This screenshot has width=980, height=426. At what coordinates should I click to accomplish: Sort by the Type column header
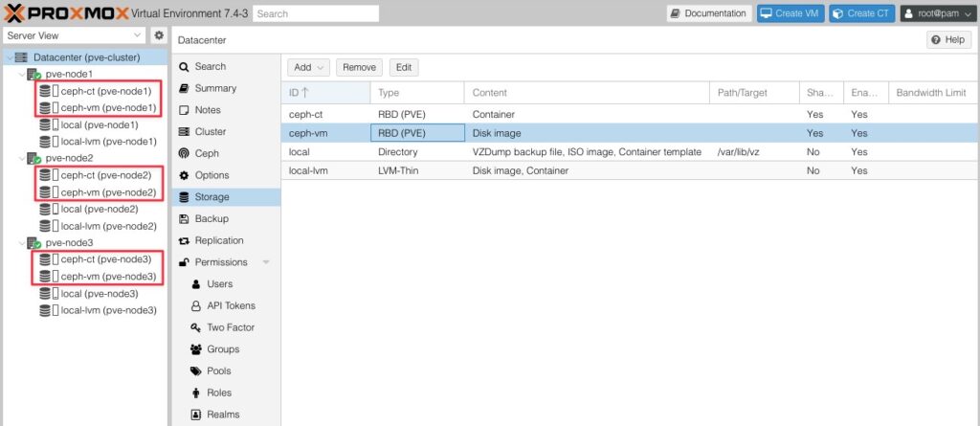coord(417,93)
